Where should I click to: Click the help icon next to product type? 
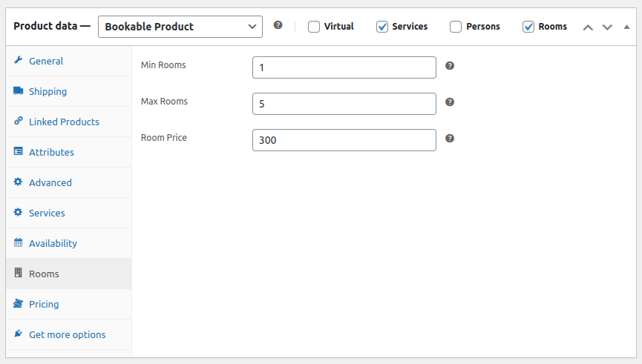click(278, 25)
